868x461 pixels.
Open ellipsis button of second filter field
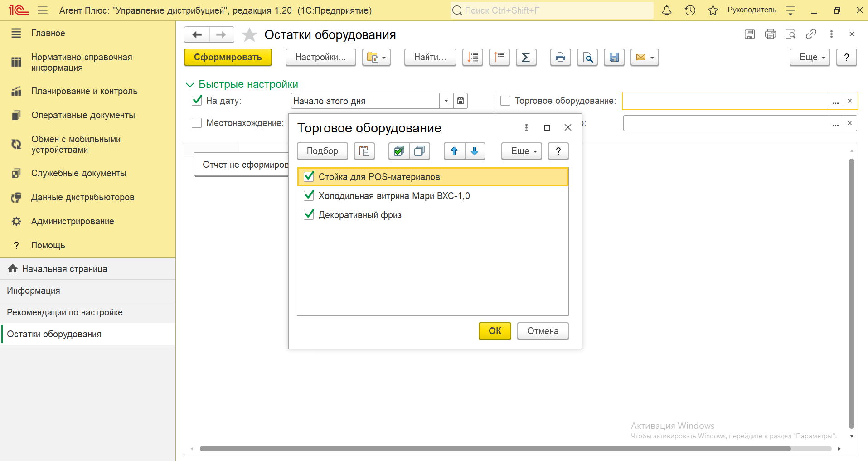click(x=836, y=123)
